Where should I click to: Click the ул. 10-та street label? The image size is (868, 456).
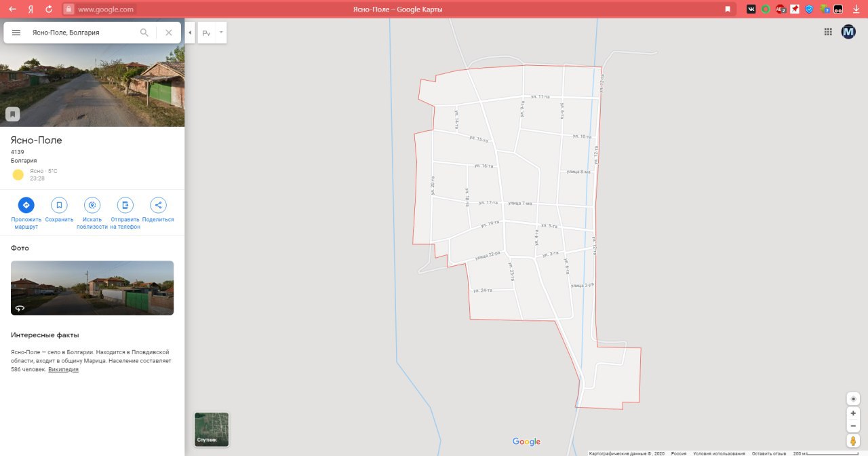[582, 136]
